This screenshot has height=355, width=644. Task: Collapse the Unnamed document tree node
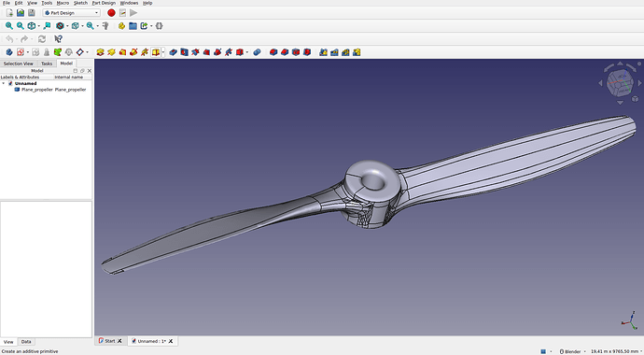click(x=4, y=83)
